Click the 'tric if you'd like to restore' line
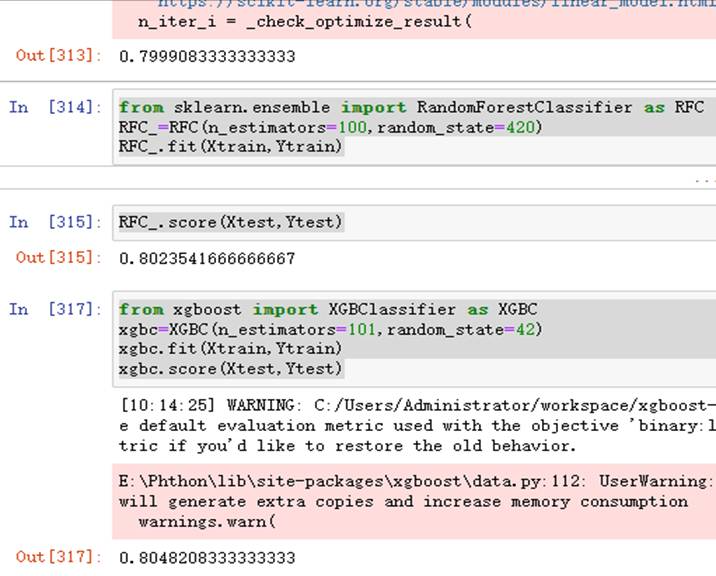716x576 pixels. pyautogui.click(x=347, y=446)
